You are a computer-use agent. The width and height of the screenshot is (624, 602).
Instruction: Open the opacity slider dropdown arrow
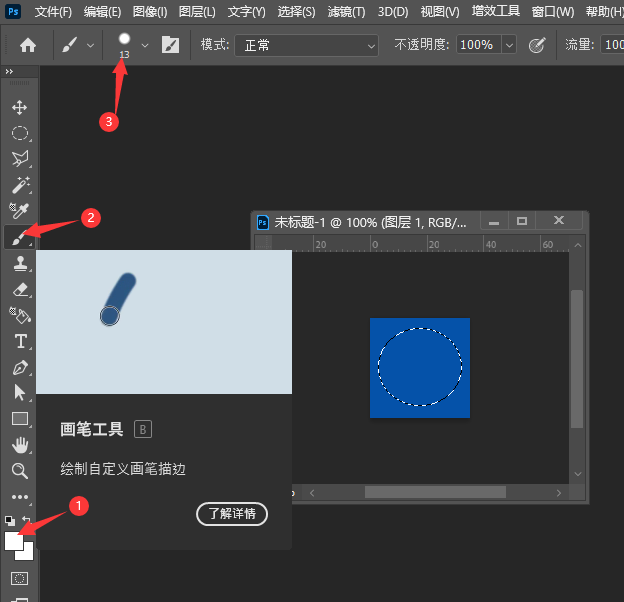[509, 45]
